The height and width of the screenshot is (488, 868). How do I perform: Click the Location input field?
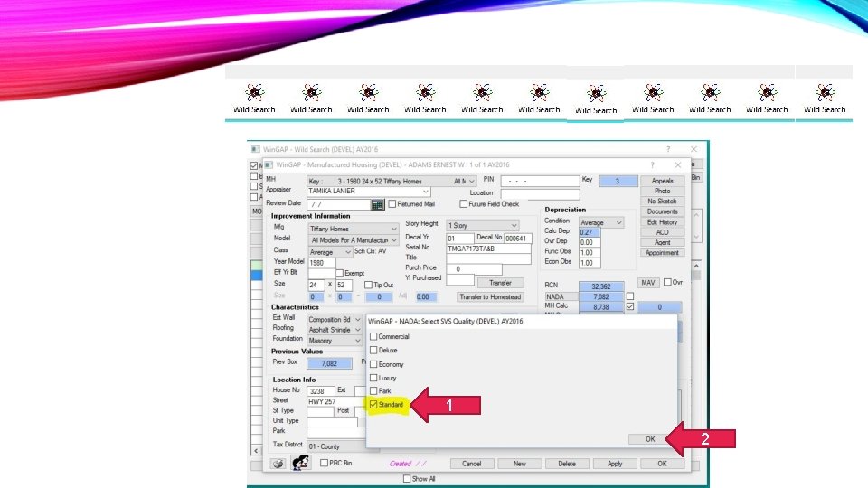(540, 193)
